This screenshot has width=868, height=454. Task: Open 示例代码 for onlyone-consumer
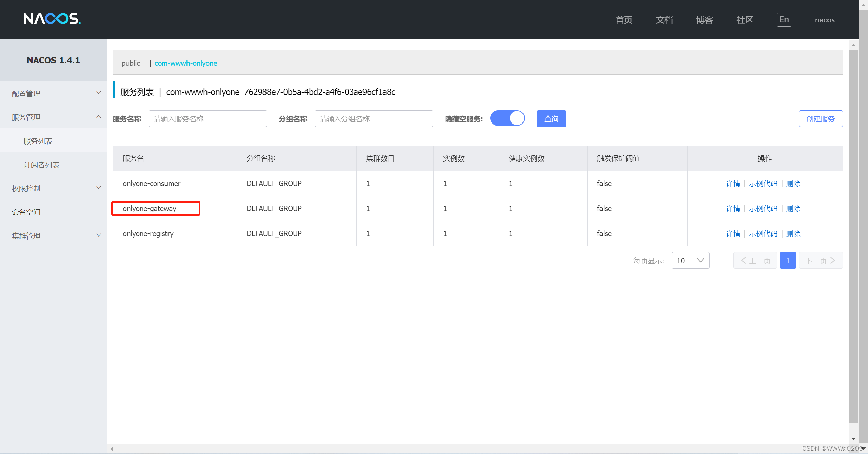coord(763,184)
